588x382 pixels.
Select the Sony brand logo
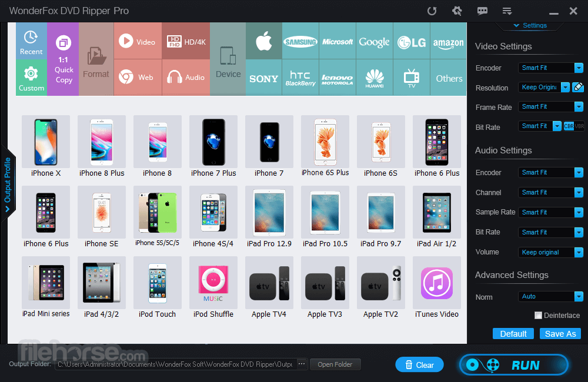point(264,78)
